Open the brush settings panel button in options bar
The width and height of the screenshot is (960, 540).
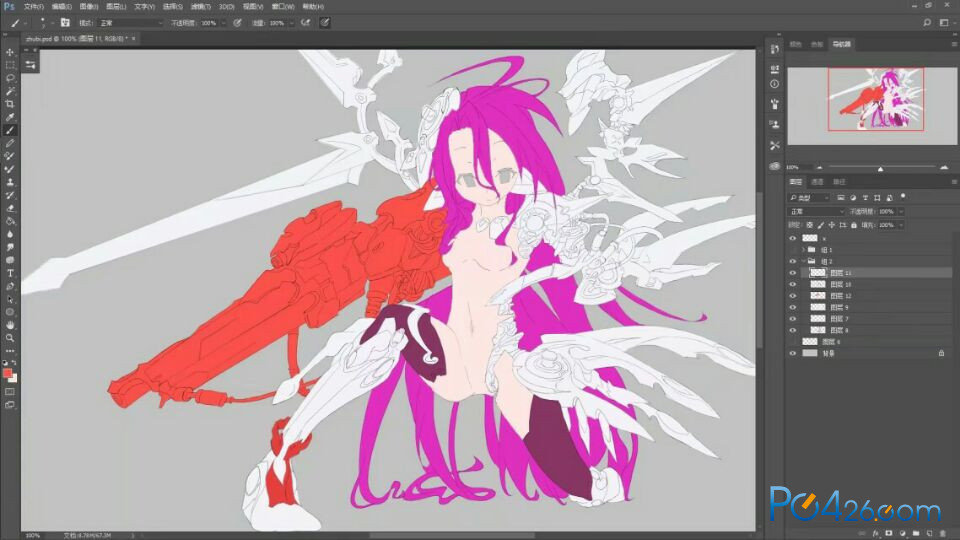[x=65, y=23]
